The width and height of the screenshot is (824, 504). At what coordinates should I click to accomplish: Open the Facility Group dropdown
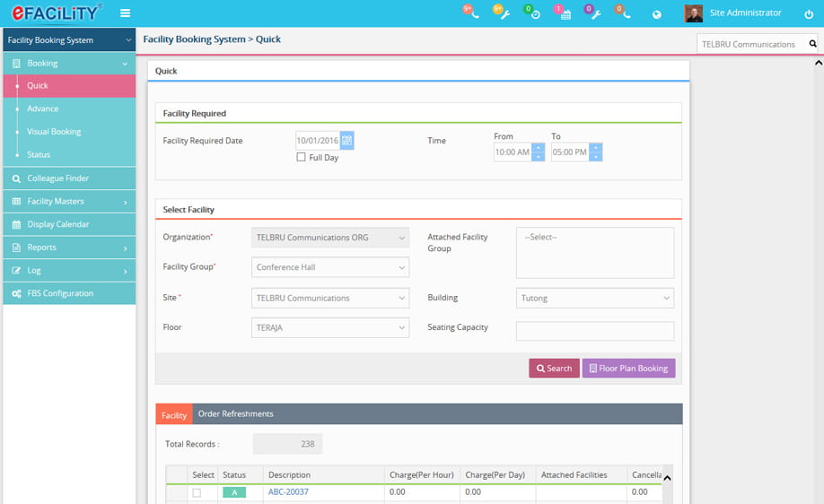coord(330,267)
